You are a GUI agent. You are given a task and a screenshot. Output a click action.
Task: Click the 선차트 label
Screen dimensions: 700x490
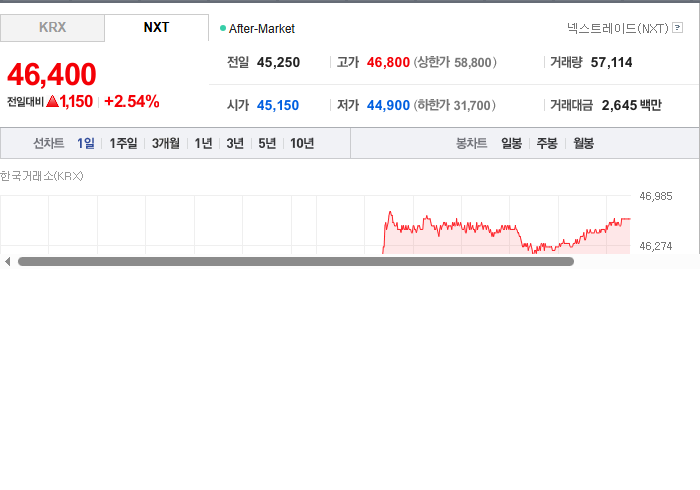(49, 143)
